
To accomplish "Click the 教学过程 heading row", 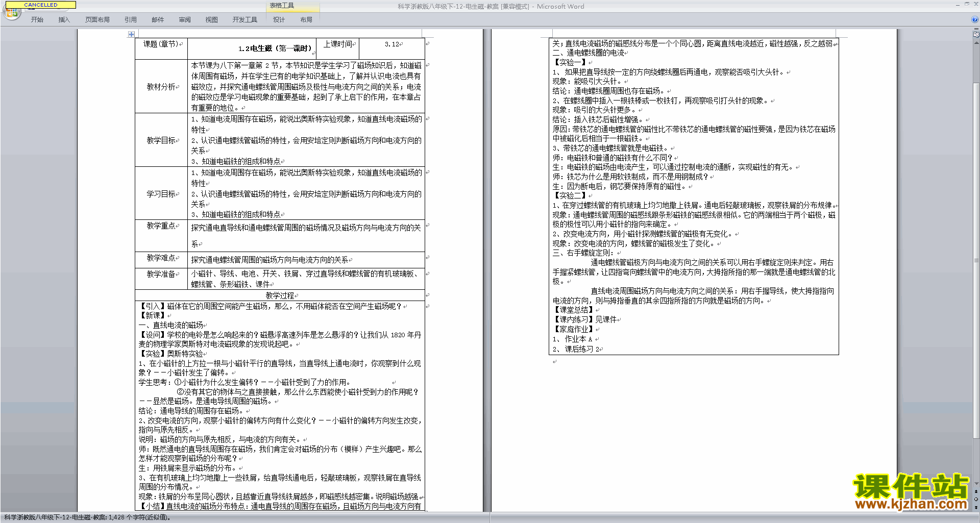I will point(280,295).
